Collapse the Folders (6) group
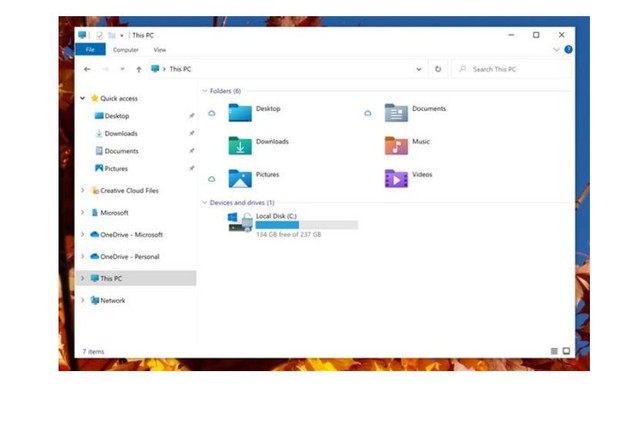This screenshot has height=425, width=640. click(204, 91)
